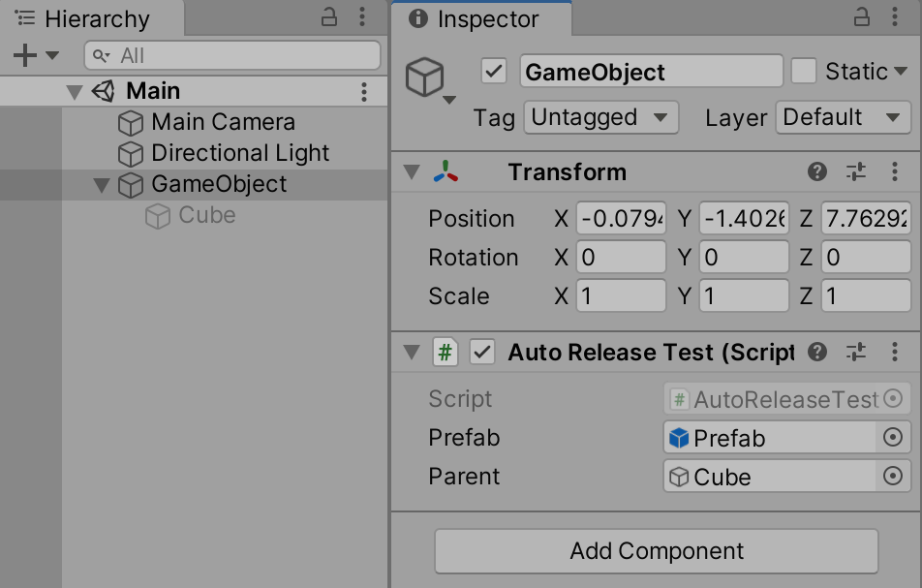922x588 pixels.
Task: Click the Inspector panel lock icon
Action: pos(861,16)
